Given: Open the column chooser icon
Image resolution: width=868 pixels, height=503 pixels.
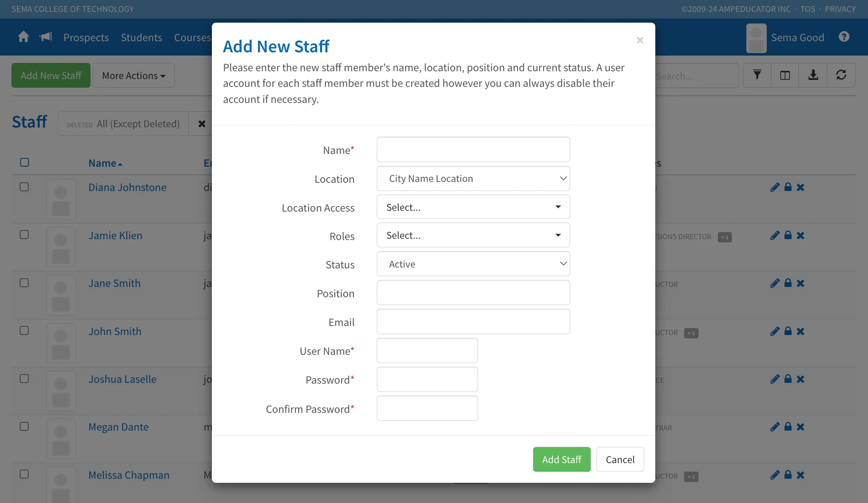Looking at the screenshot, I should 785,75.
